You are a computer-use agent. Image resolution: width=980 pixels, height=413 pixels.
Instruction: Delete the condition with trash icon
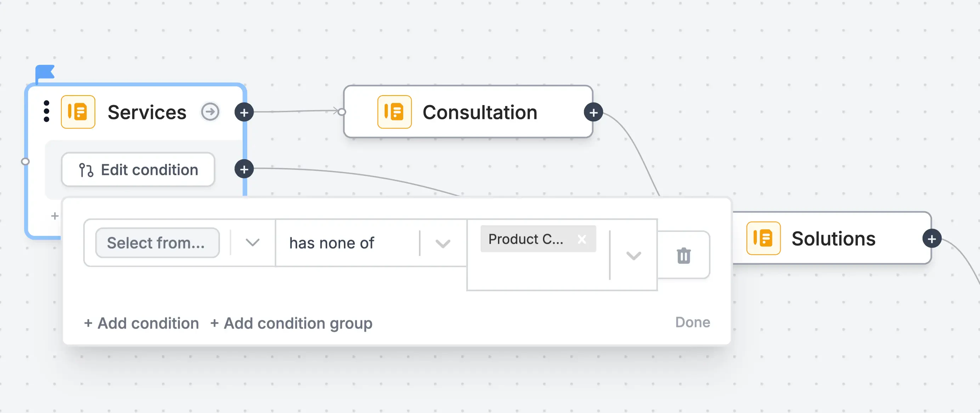point(684,256)
